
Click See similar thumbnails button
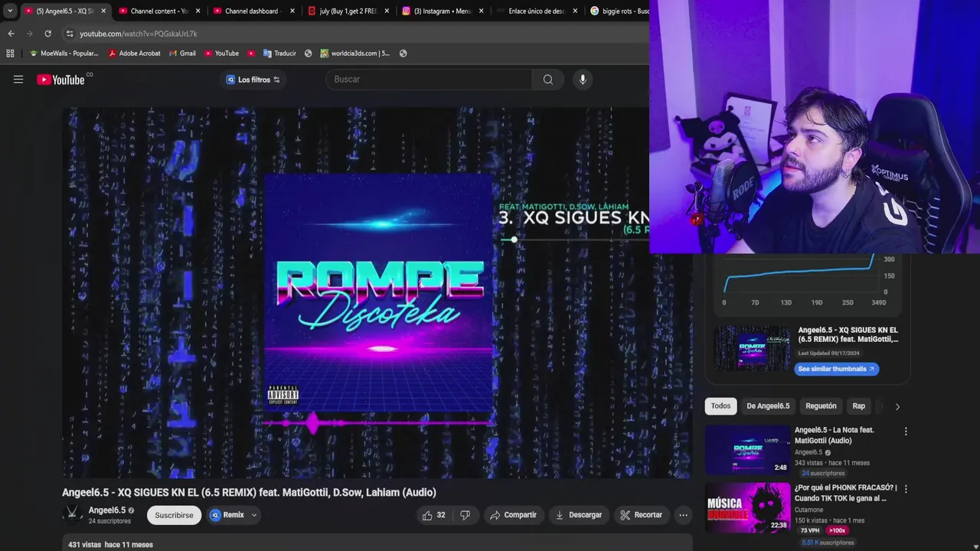point(836,369)
